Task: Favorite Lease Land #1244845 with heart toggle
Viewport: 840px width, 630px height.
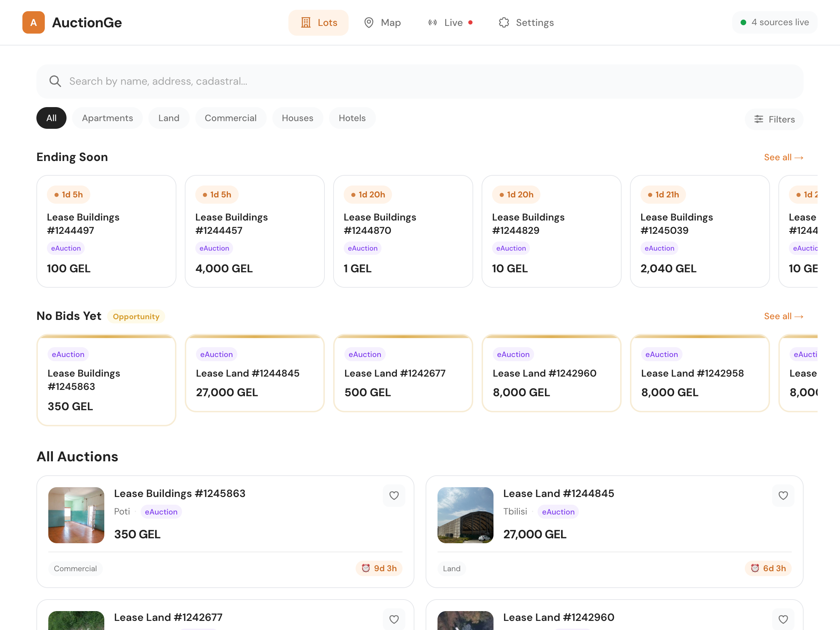Action: pyautogui.click(x=783, y=496)
